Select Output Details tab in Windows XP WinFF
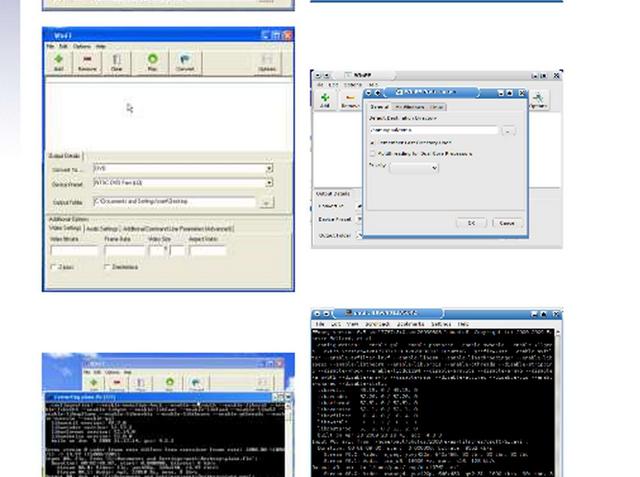Screen dimensions: 640x477 pyautogui.click(x=64, y=156)
